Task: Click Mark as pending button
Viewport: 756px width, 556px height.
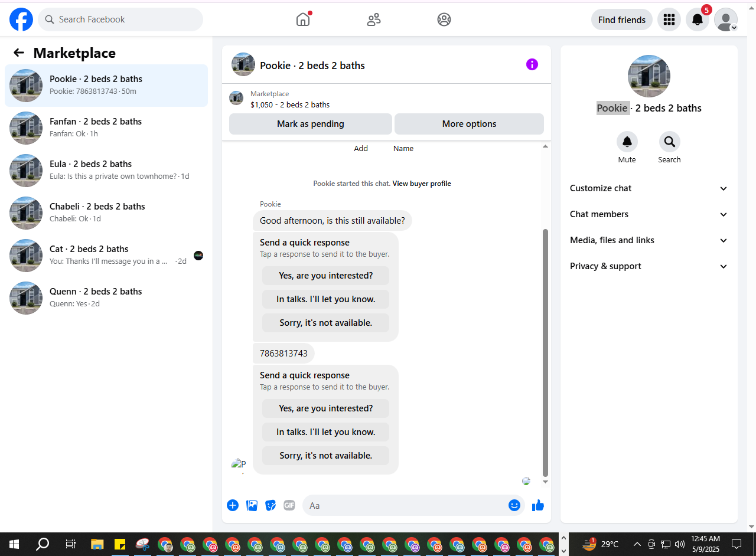Action: coord(311,124)
